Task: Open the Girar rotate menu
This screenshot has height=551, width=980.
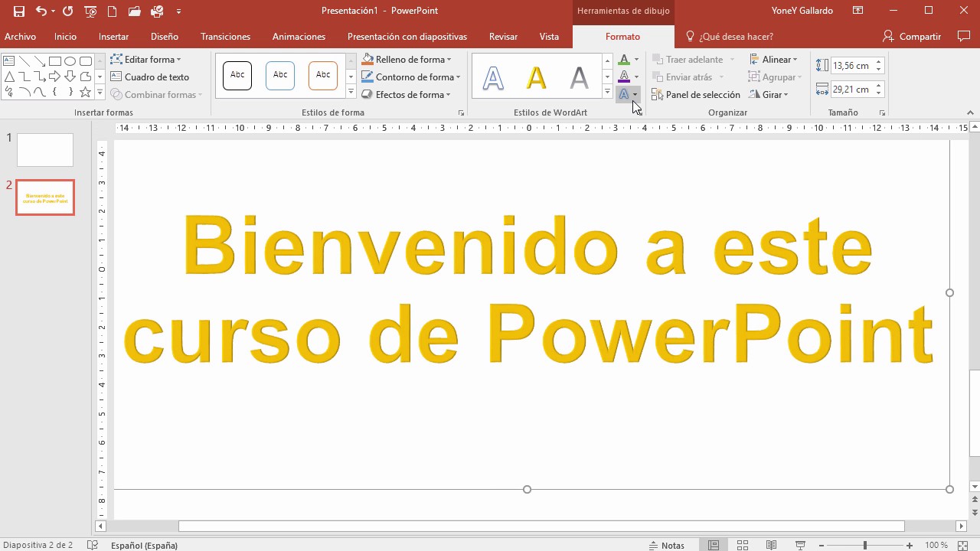Action: point(769,95)
